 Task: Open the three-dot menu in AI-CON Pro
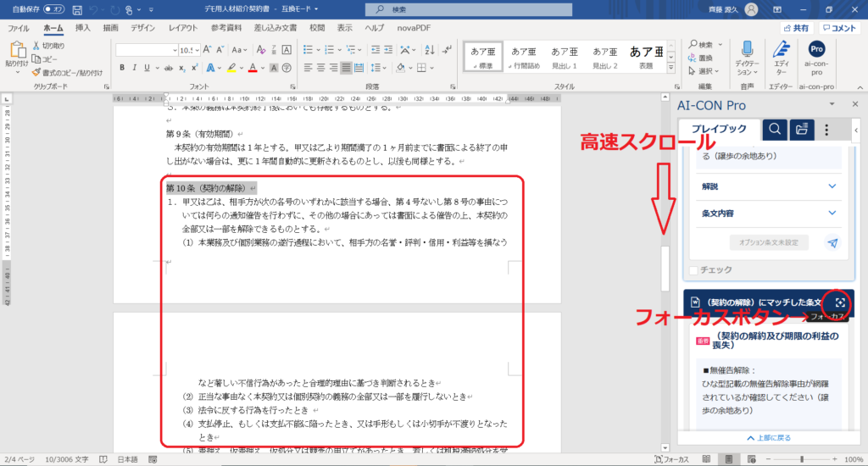coord(826,130)
